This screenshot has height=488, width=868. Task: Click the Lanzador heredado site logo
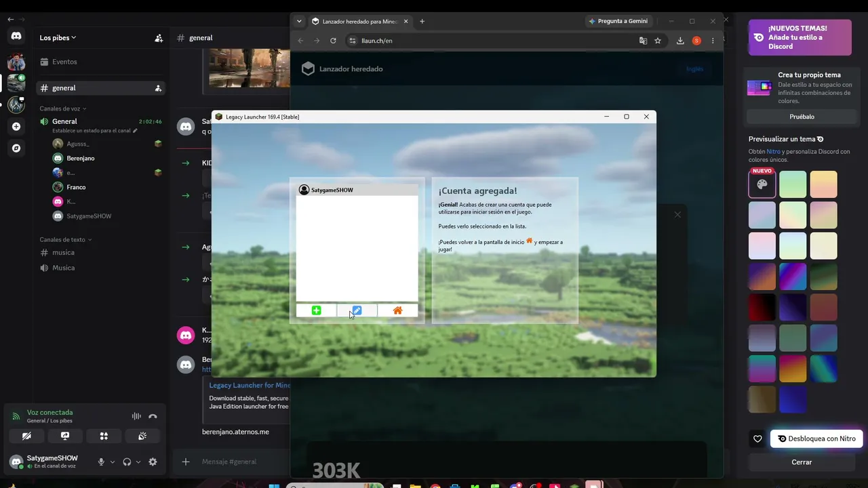click(x=342, y=68)
